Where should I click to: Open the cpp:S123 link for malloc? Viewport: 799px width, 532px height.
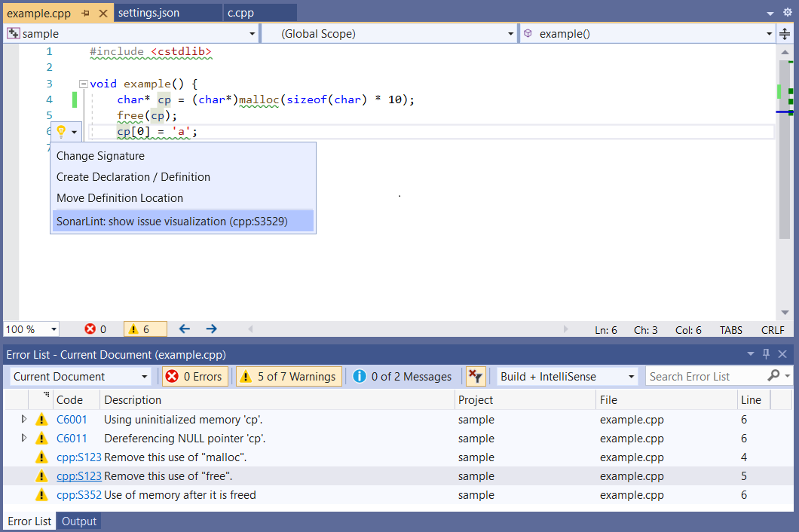point(79,457)
